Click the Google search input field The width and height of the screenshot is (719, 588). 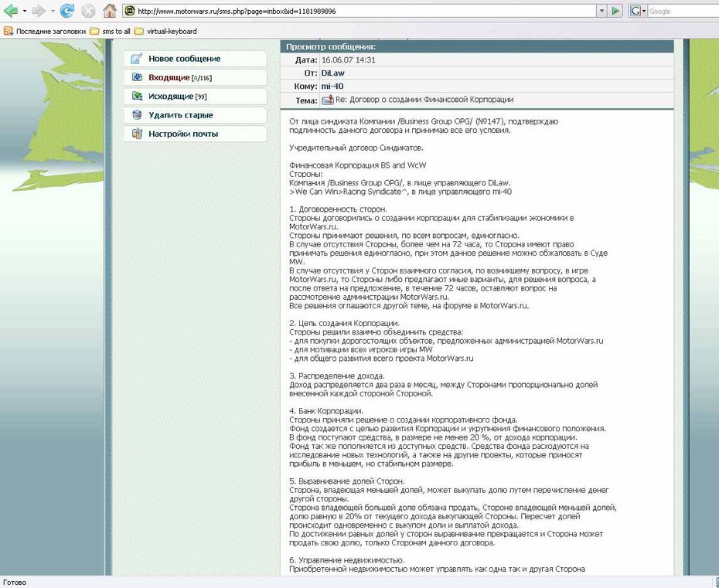click(683, 11)
